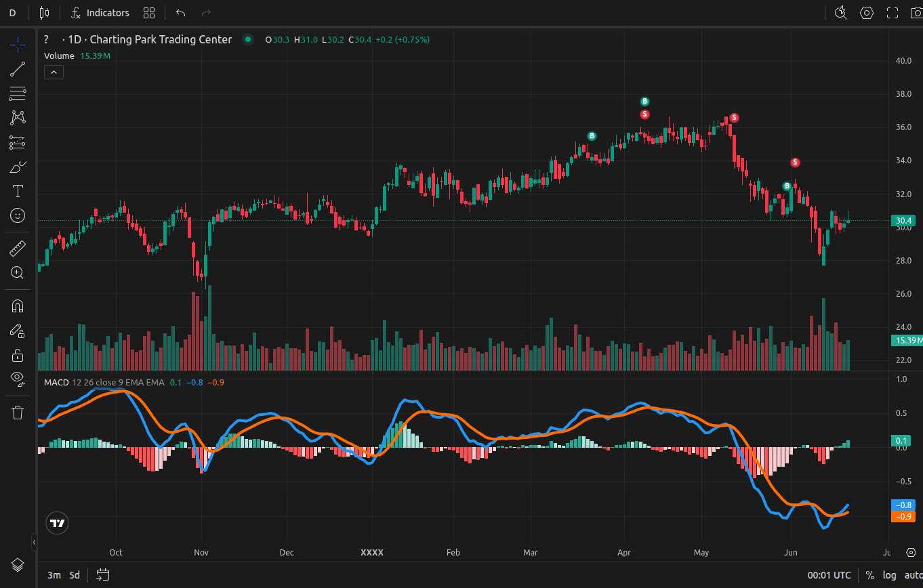The image size is (923, 588).
Task: Open the Indicators menu
Action: coord(100,13)
